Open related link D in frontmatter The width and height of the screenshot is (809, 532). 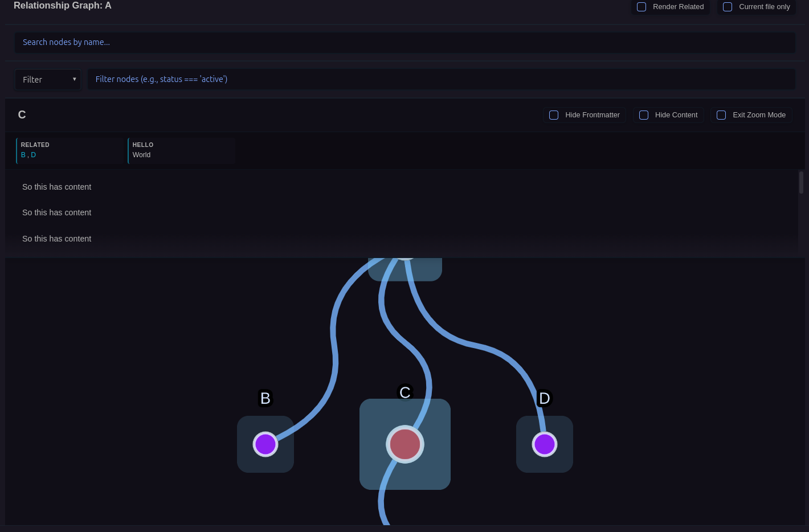34,155
